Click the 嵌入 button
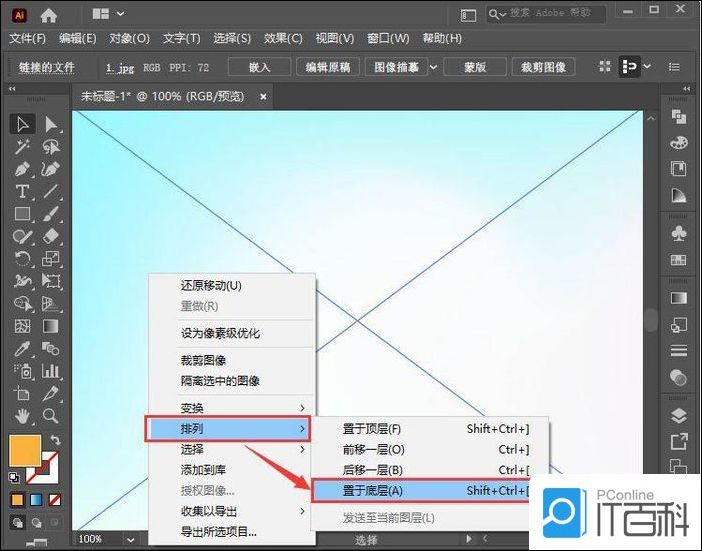 pyautogui.click(x=260, y=67)
